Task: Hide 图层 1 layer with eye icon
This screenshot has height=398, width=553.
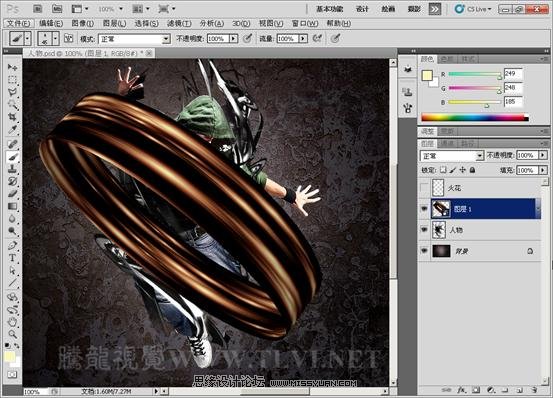Action: click(424, 209)
